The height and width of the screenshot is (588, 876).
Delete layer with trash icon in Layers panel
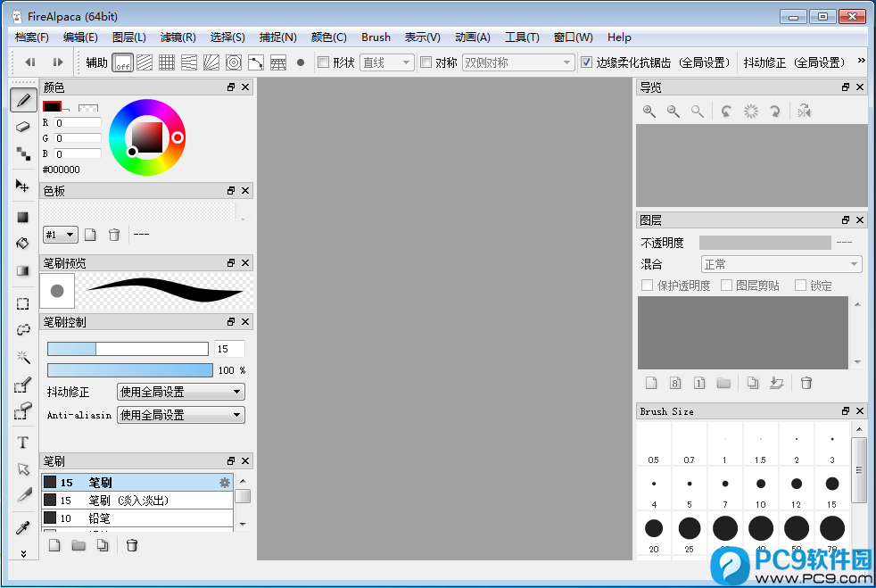pos(806,383)
